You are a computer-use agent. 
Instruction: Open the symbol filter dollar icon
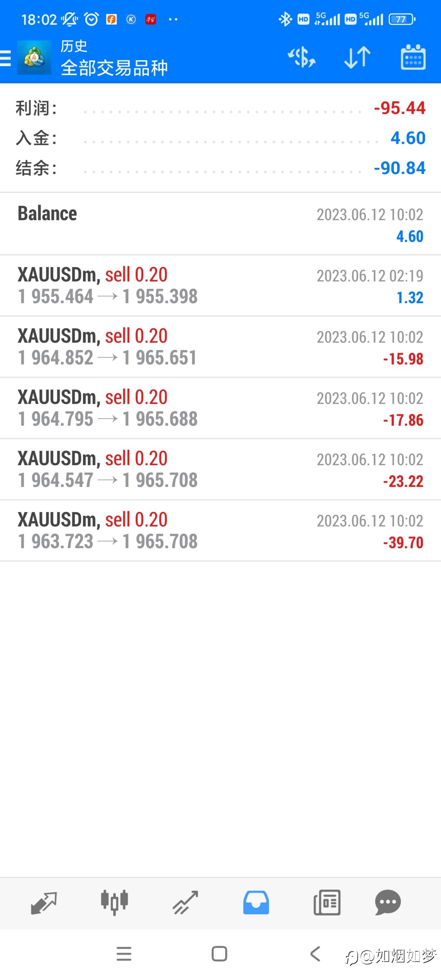302,58
